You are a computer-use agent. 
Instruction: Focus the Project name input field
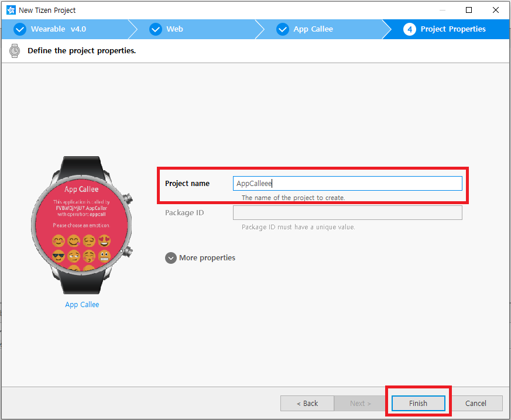(348, 183)
